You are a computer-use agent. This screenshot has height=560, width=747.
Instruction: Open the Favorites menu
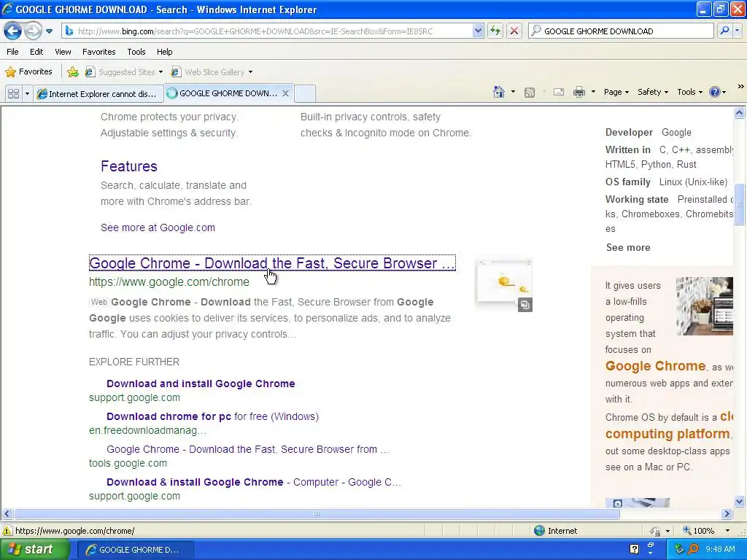[98, 52]
